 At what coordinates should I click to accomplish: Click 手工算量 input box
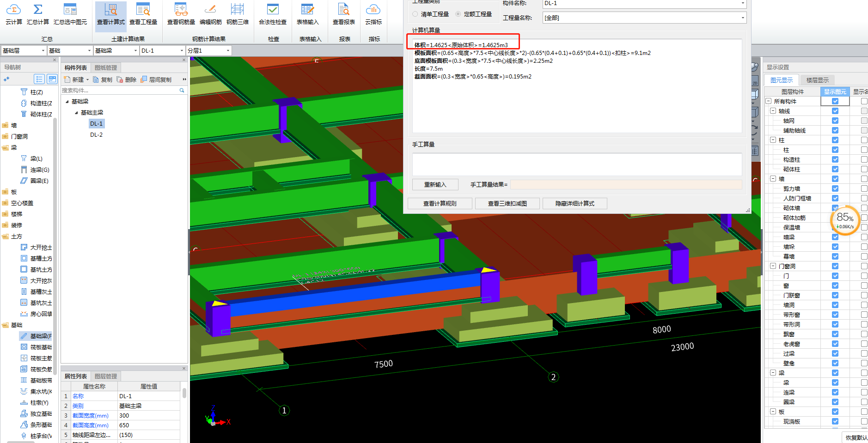(577, 164)
